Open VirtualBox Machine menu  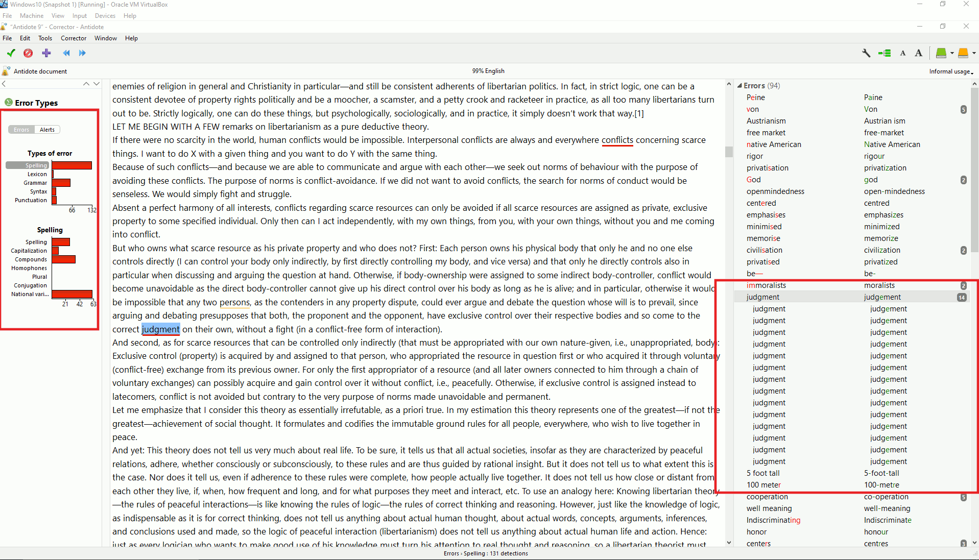click(32, 16)
